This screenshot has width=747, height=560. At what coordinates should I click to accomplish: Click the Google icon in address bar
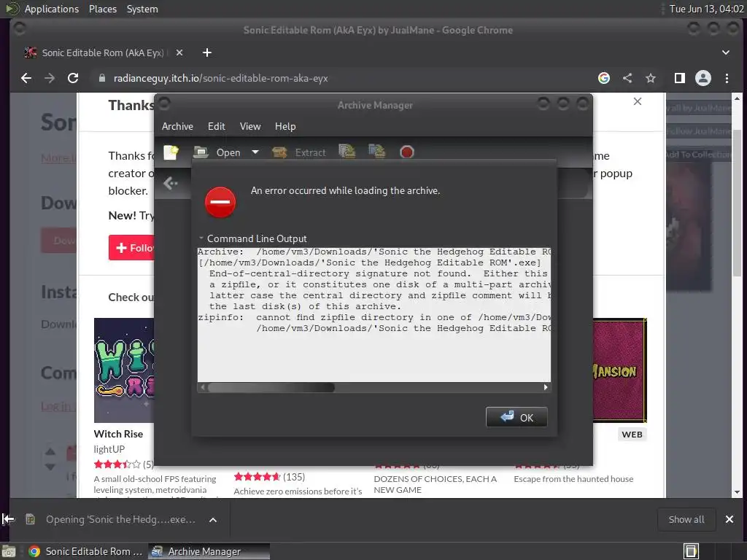603,78
